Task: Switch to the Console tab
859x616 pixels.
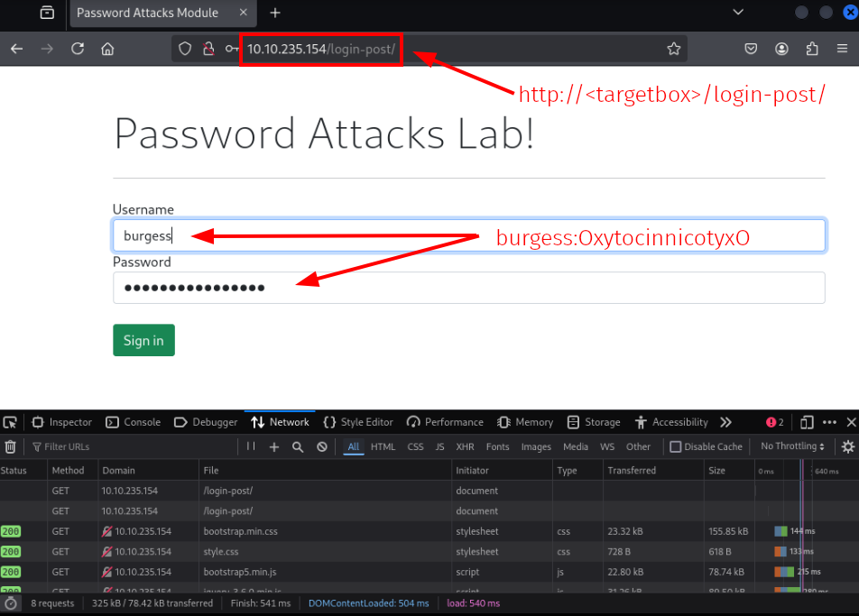Action: (x=133, y=422)
